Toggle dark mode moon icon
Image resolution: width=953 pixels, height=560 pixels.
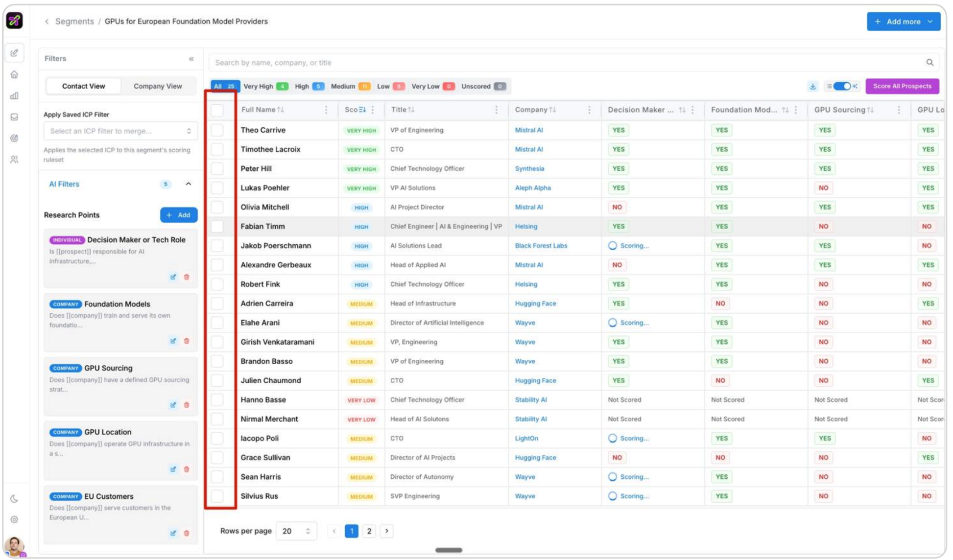pyautogui.click(x=14, y=499)
